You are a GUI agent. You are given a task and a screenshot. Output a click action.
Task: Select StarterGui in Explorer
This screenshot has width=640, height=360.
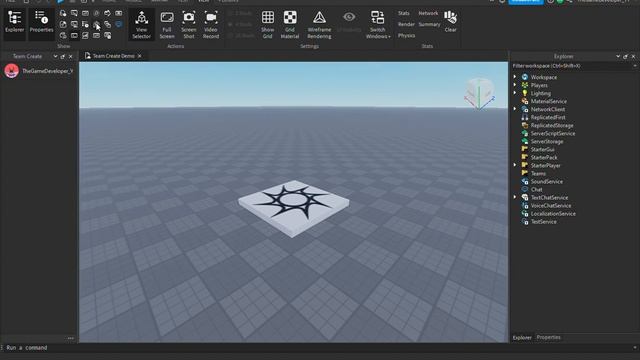[x=542, y=149]
